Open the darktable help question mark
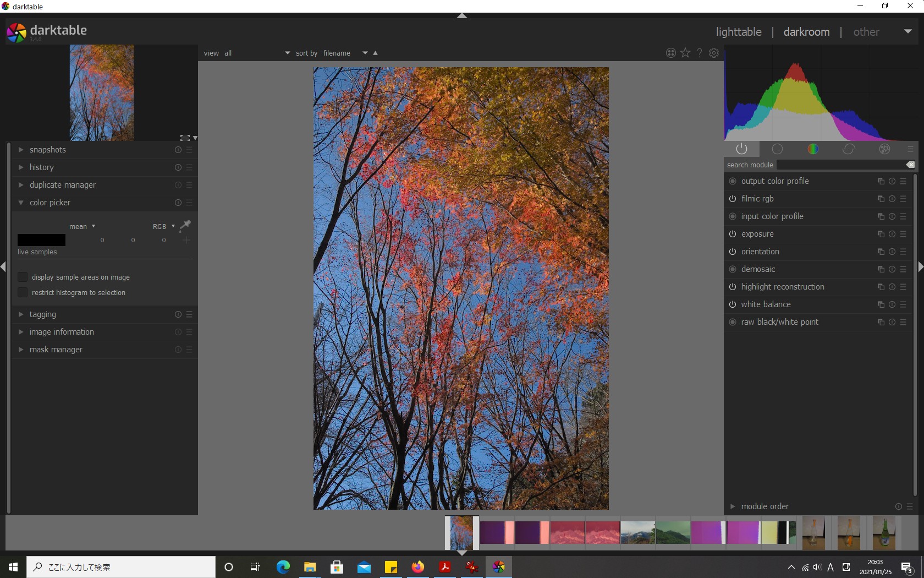 click(x=700, y=53)
